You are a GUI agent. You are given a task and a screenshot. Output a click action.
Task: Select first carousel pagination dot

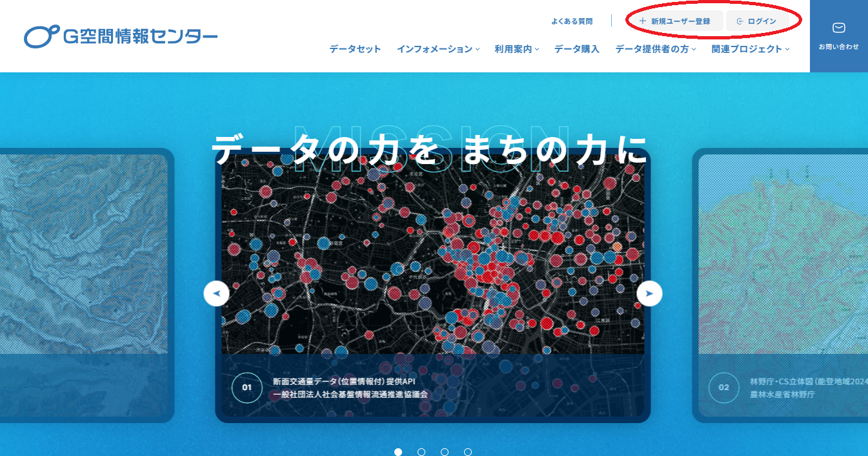pyautogui.click(x=398, y=452)
